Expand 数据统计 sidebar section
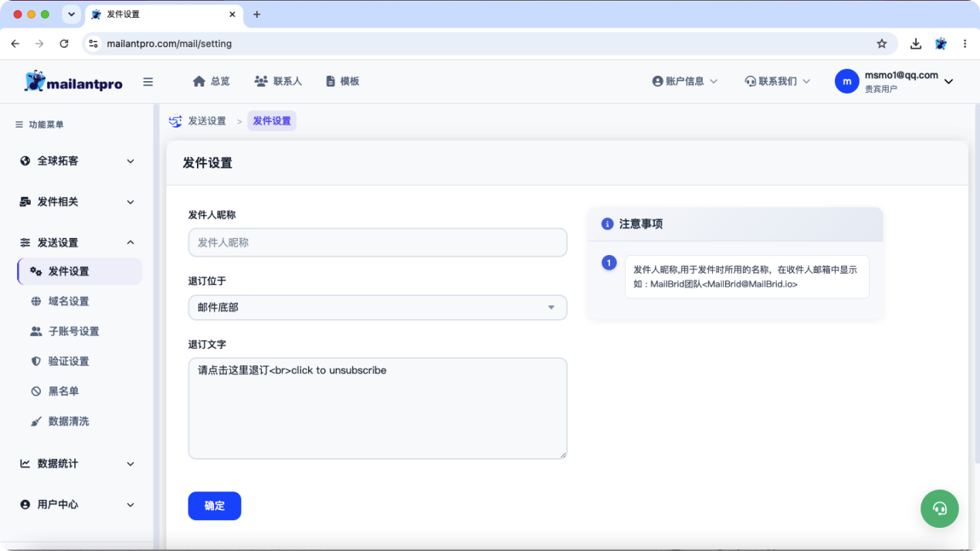This screenshot has height=551, width=980. coord(77,464)
